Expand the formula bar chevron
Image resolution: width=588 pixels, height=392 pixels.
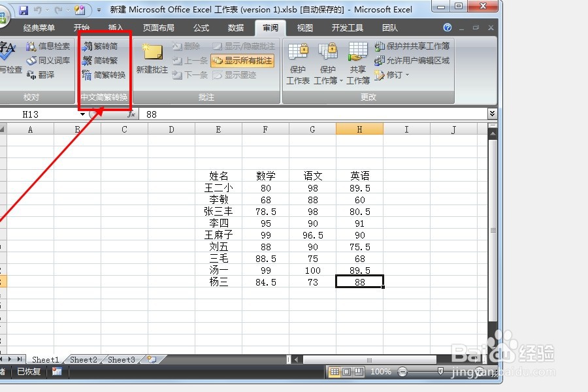point(493,113)
